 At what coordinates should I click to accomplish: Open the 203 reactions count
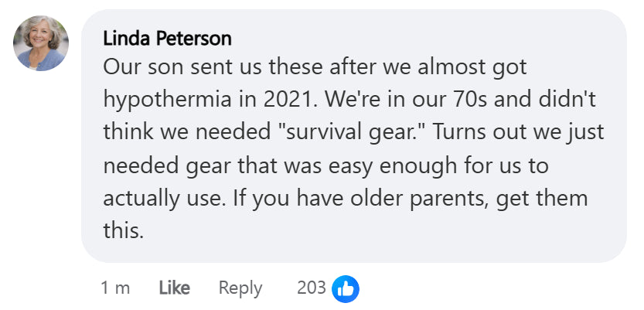312,288
